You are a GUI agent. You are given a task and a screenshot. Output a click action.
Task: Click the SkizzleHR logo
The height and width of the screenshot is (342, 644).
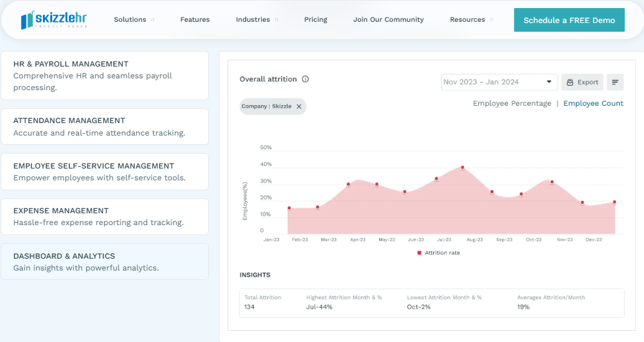point(54,20)
